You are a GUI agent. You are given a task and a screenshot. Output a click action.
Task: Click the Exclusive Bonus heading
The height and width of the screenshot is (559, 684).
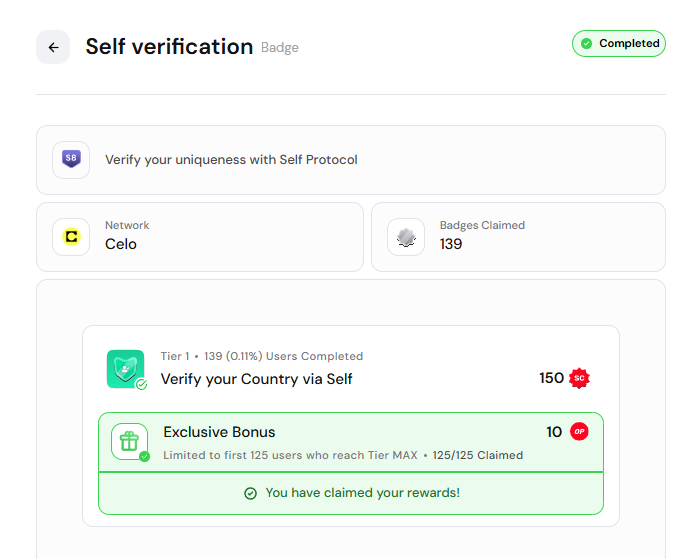219,432
